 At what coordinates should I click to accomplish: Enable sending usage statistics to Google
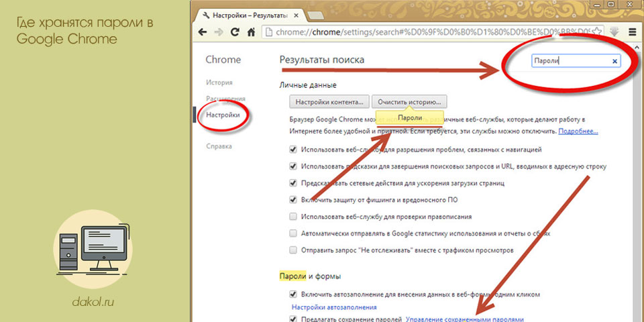[293, 233]
